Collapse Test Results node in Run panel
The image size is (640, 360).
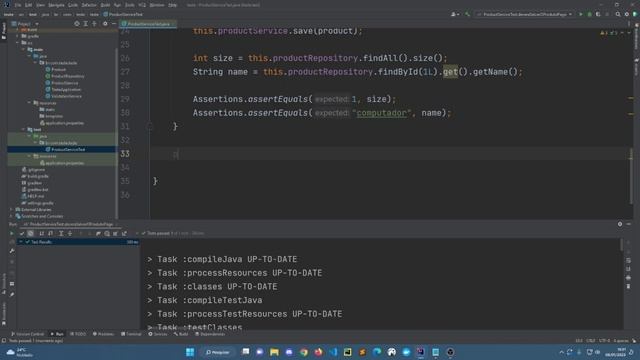tap(21, 242)
